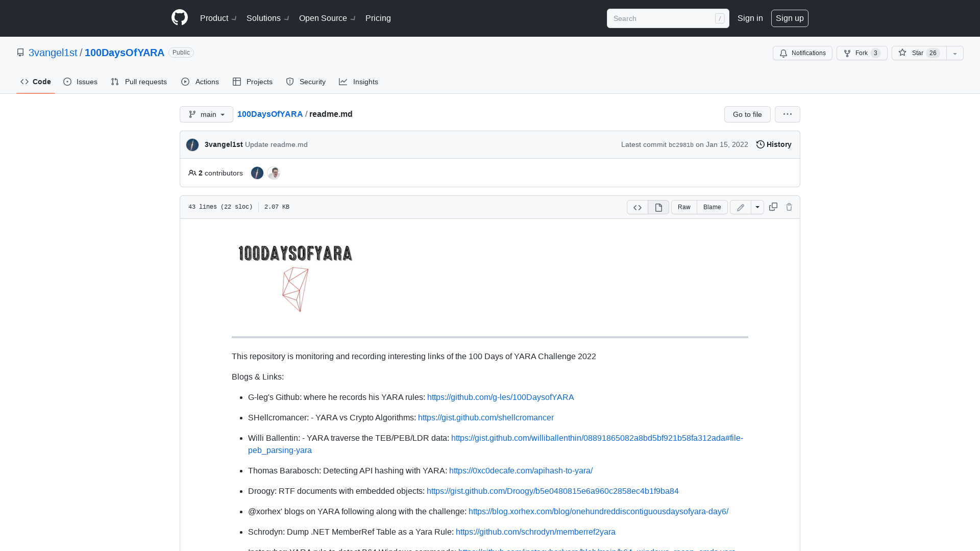
Task: Expand the Solutions menu
Action: (268, 18)
